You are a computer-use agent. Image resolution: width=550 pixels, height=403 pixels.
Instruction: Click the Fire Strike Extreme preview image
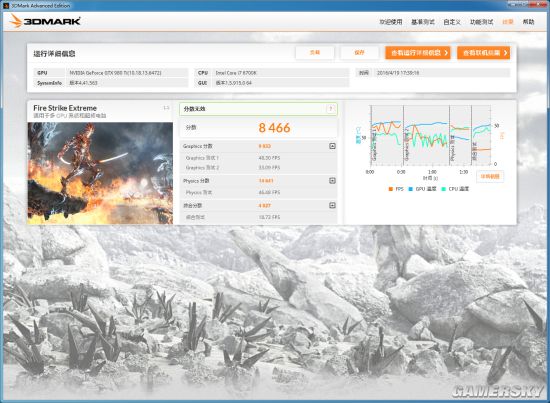(x=100, y=173)
